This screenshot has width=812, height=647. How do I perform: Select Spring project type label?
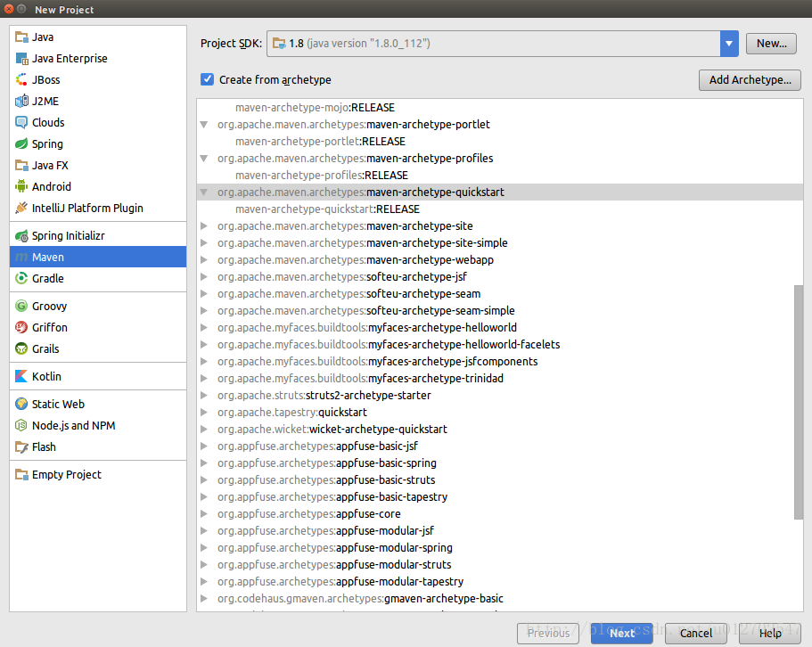[47, 143]
